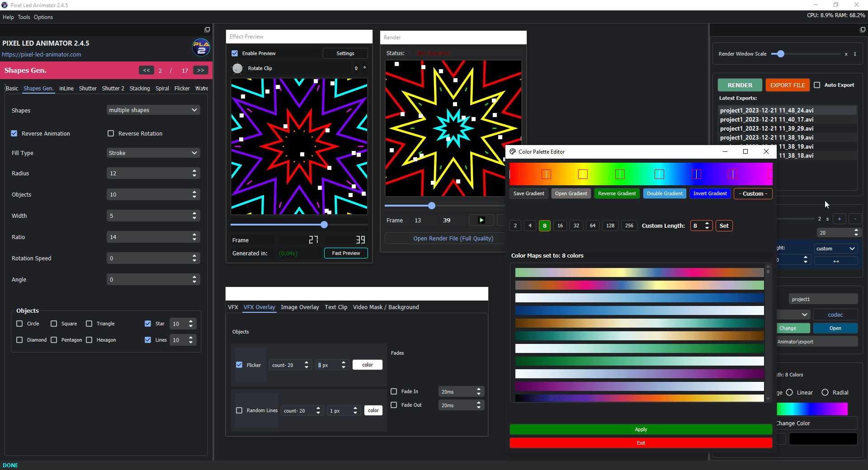Screen dimensions: 868x470
Task: Click the Rotate Clip icon
Action: pos(237,68)
